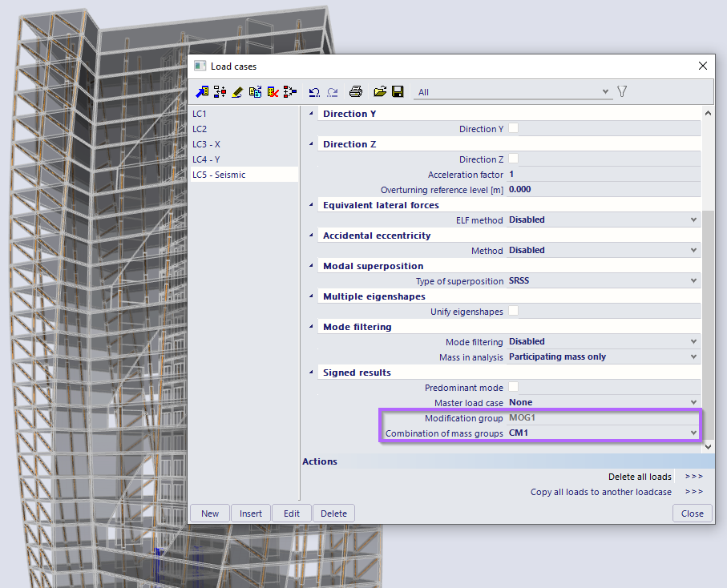Click the Insert button
The height and width of the screenshot is (588, 727).
pyautogui.click(x=250, y=513)
